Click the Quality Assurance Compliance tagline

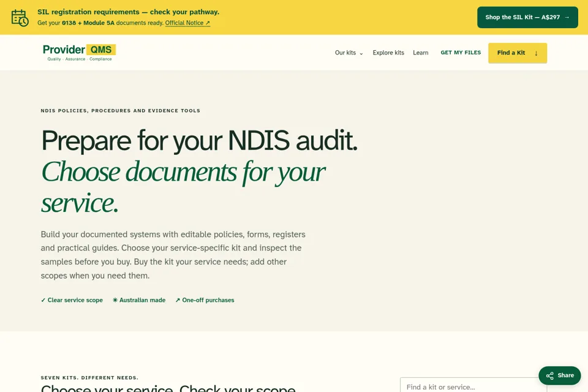tap(80, 59)
